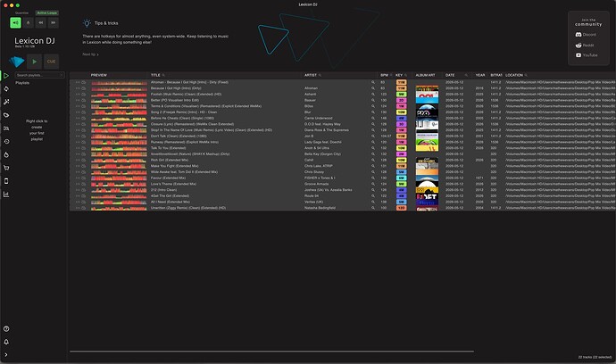616x364 pixels.
Task: Select the track 'Song 2 (Freejak Remix)'
Action: (184, 112)
